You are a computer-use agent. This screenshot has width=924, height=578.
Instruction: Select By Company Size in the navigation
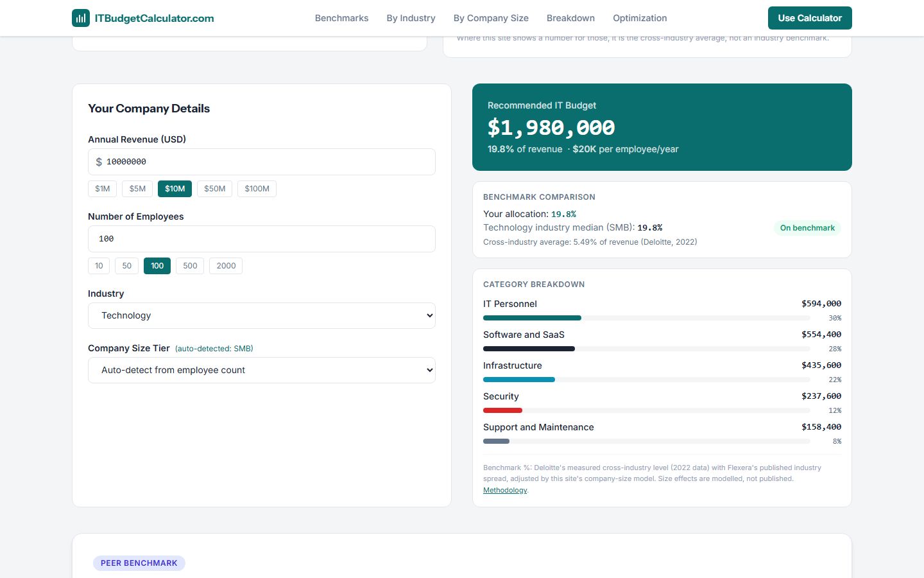click(491, 18)
